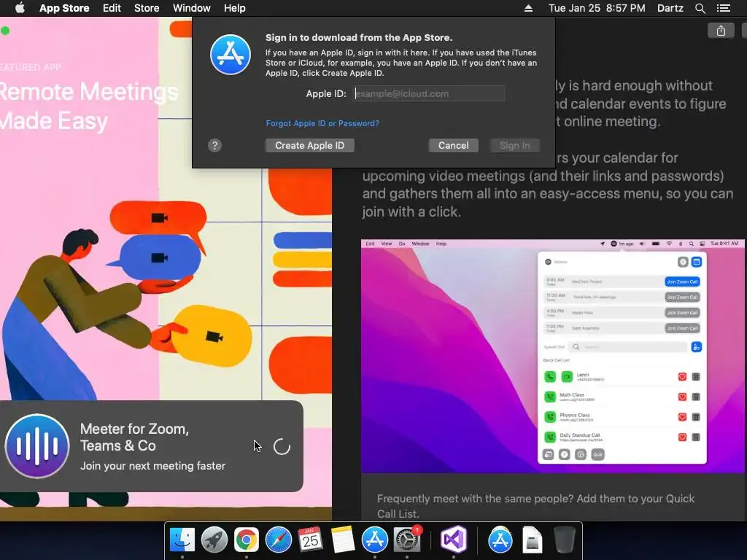Click the download progress spinner for Meeter
Screen dimensions: 747x560
pos(282,447)
